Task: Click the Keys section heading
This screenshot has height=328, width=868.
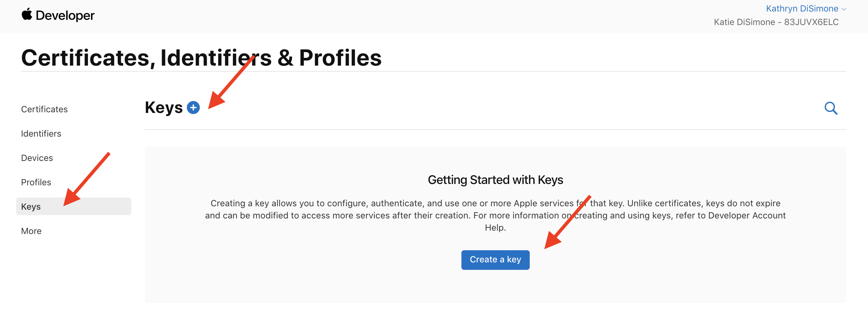Action: pyautogui.click(x=164, y=108)
